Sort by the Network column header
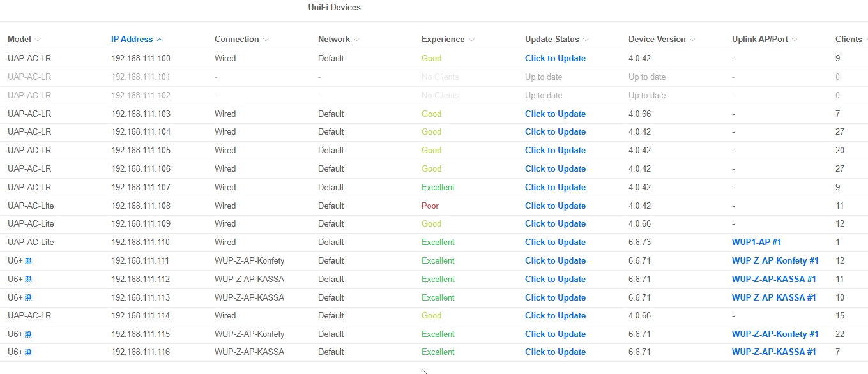 pos(334,40)
